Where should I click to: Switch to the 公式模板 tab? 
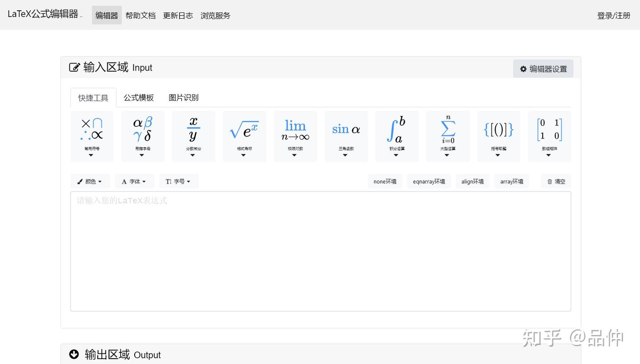(x=138, y=97)
